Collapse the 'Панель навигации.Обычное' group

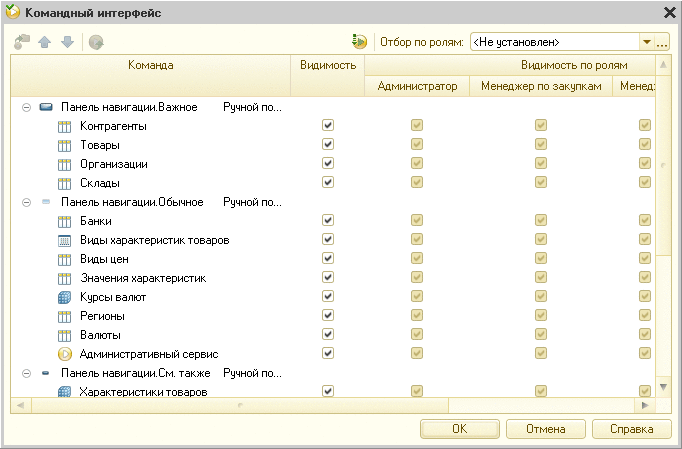pyautogui.click(x=26, y=202)
